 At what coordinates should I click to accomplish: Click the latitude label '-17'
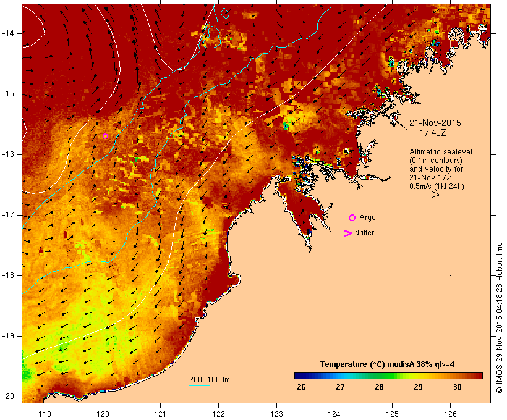[x=8, y=215]
